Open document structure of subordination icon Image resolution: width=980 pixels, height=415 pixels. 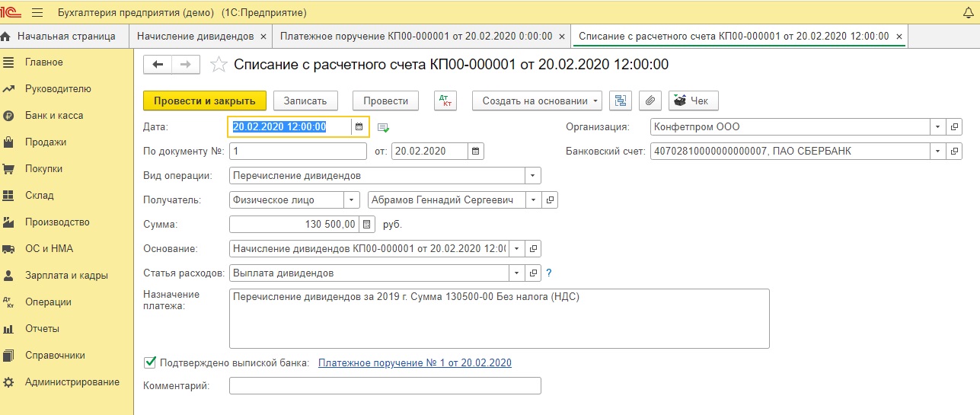click(x=621, y=101)
